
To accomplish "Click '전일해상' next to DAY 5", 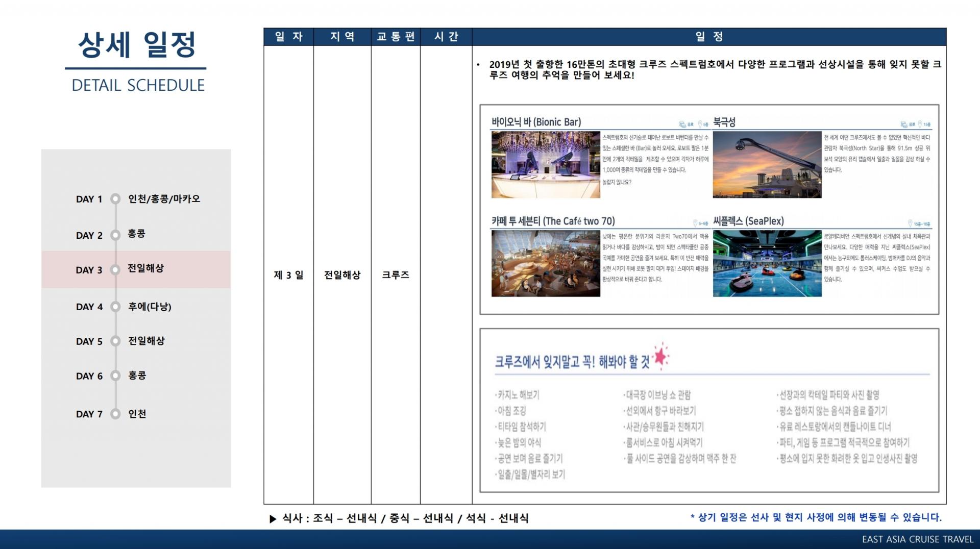I will [146, 341].
